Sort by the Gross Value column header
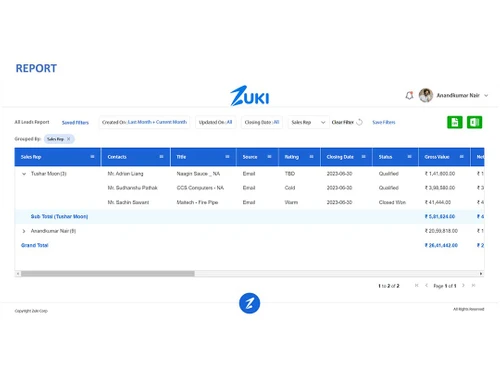 (x=437, y=157)
